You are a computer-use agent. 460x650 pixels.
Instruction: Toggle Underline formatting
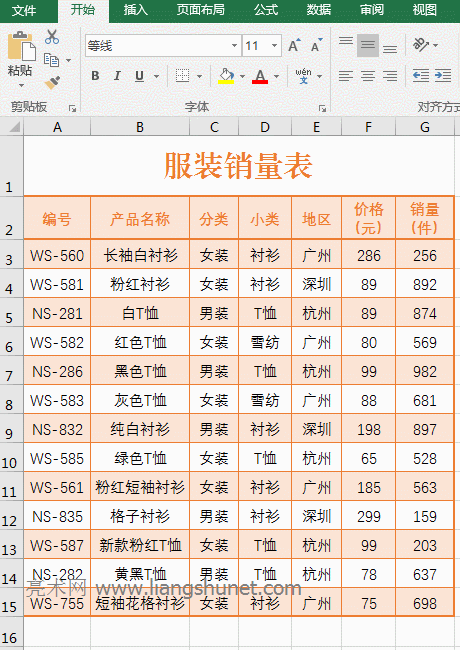[x=140, y=76]
